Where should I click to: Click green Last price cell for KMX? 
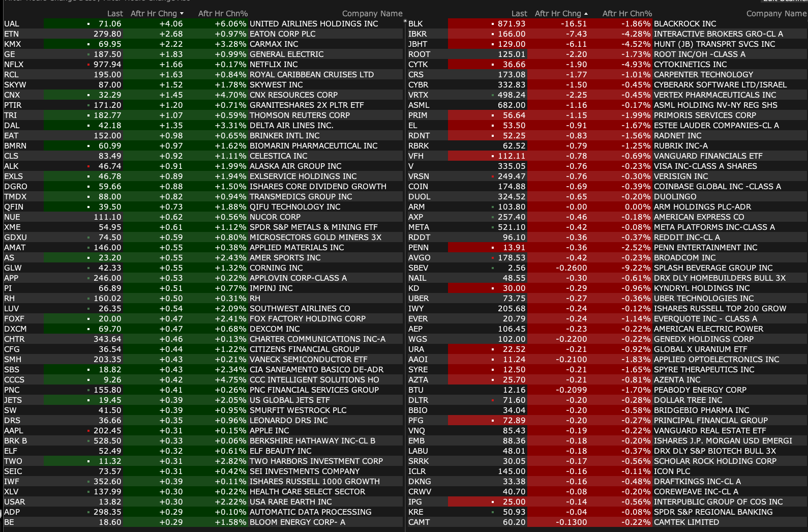pyautogui.click(x=109, y=44)
